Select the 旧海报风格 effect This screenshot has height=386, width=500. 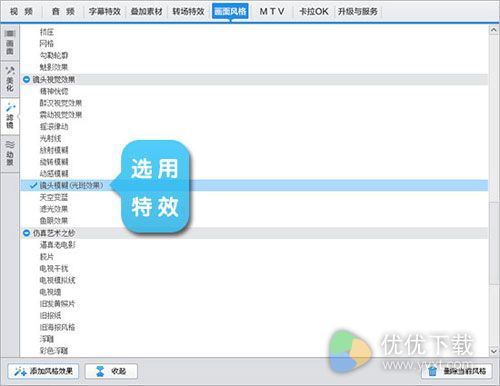click(x=57, y=327)
